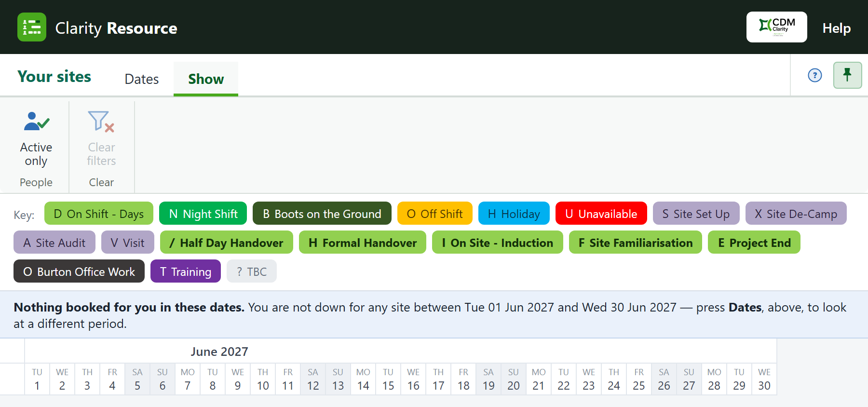Pick the Training key chip
The image size is (868, 407).
(186, 271)
